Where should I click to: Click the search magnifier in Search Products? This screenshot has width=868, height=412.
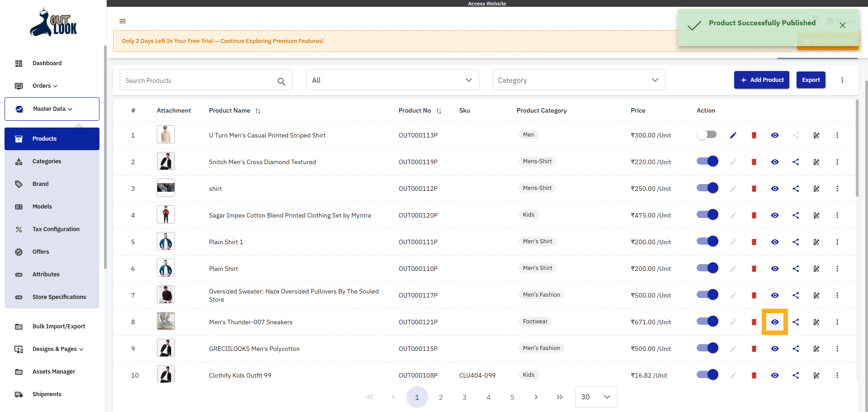[282, 81]
